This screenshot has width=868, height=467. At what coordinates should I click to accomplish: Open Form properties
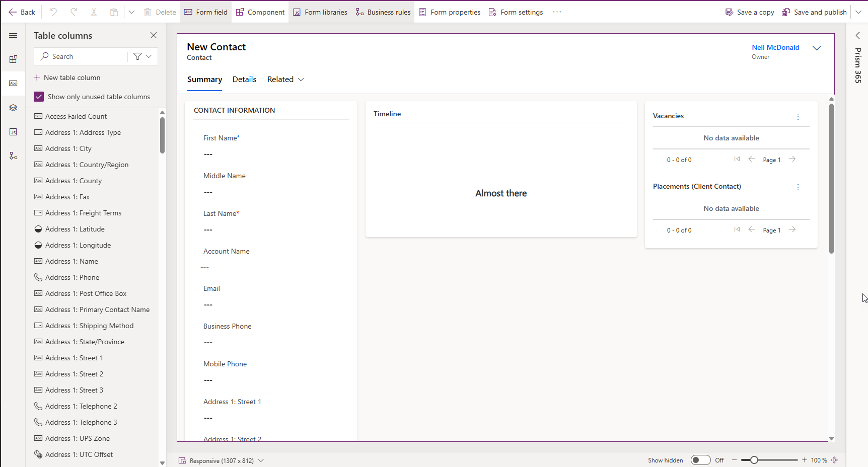click(450, 12)
